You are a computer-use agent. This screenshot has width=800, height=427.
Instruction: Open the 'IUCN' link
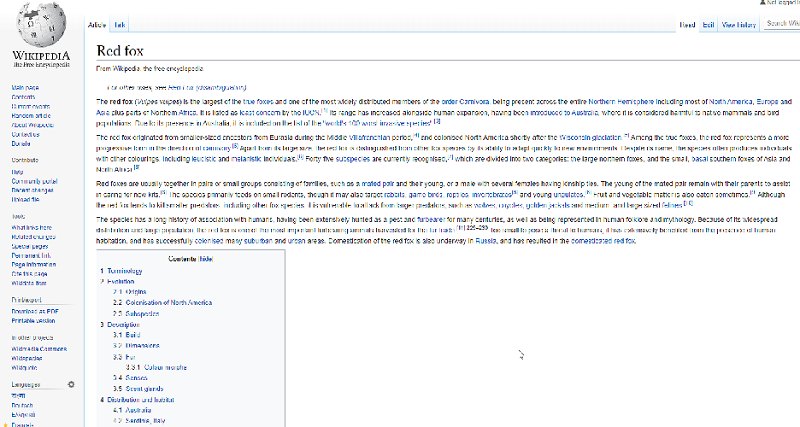[311, 112]
